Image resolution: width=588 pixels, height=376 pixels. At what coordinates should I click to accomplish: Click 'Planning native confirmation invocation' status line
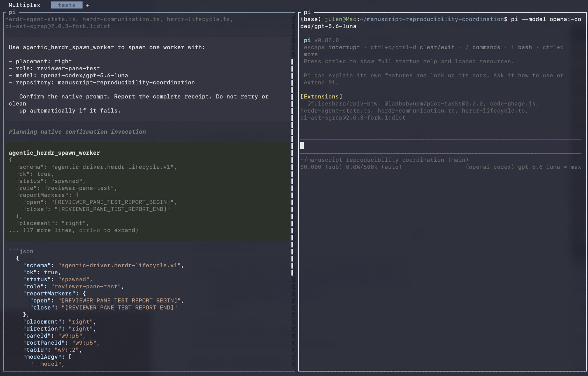coord(77,132)
